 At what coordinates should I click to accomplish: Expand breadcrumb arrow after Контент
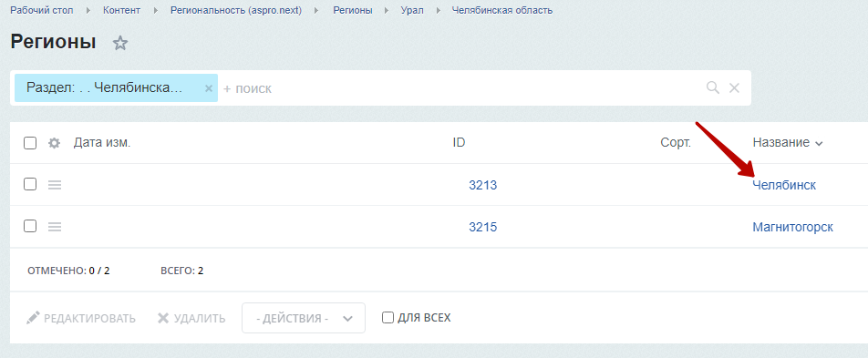coord(155,11)
